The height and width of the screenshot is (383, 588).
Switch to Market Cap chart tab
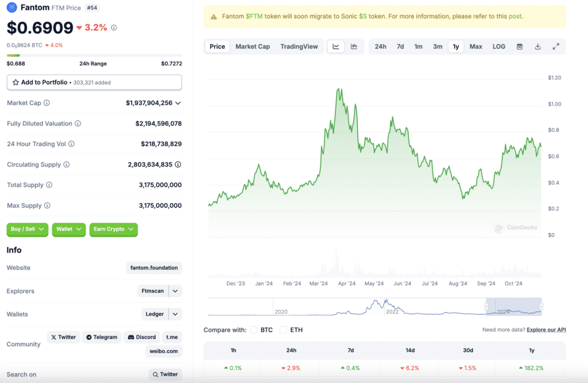(253, 47)
